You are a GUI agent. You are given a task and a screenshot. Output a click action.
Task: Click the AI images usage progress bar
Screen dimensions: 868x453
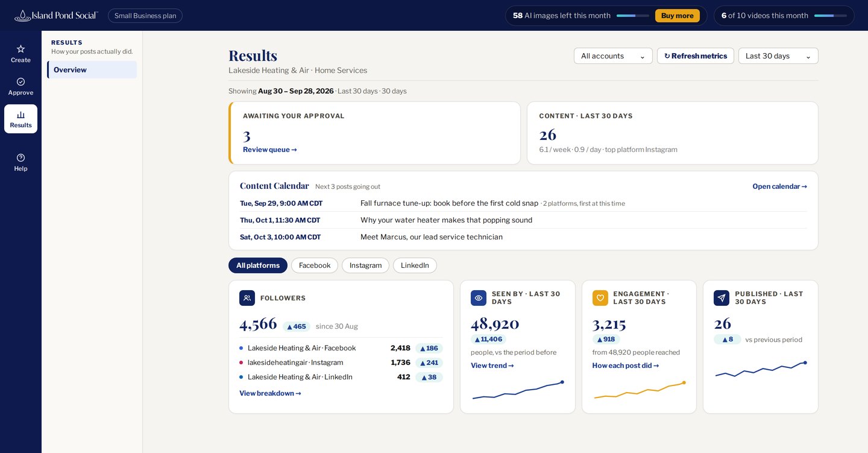click(633, 16)
